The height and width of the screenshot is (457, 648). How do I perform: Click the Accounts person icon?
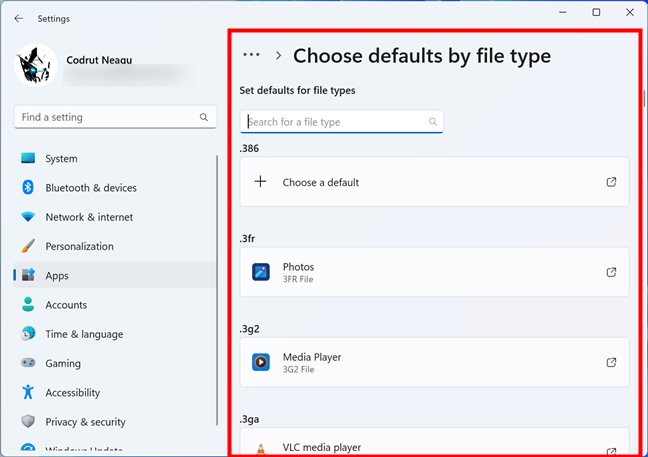pyautogui.click(x=28, y=305)
